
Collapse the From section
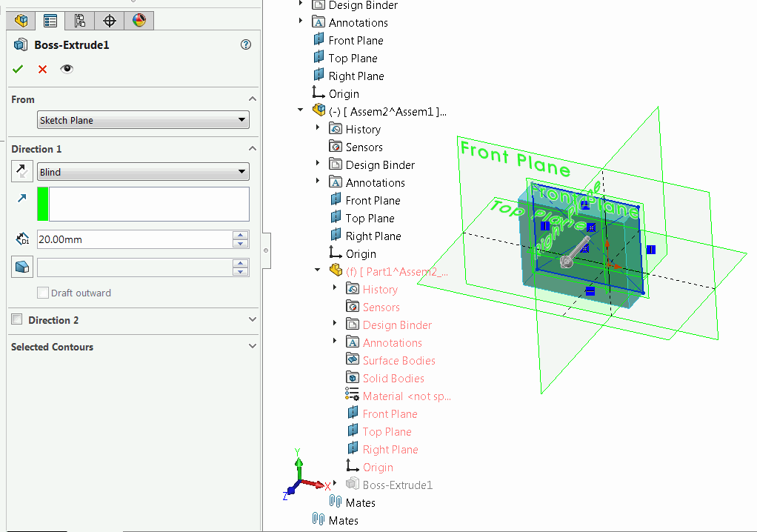pyautogui.click(x=252, y=99)
